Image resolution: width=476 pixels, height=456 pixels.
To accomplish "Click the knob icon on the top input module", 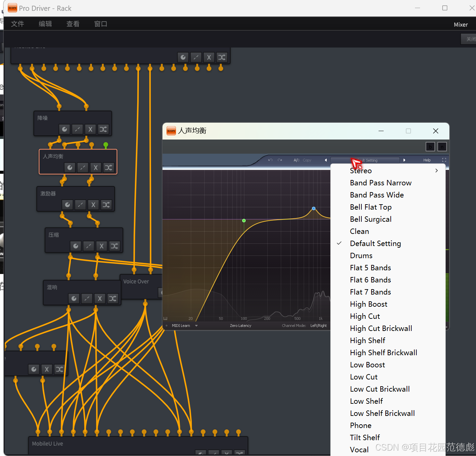I will [183, 57].
